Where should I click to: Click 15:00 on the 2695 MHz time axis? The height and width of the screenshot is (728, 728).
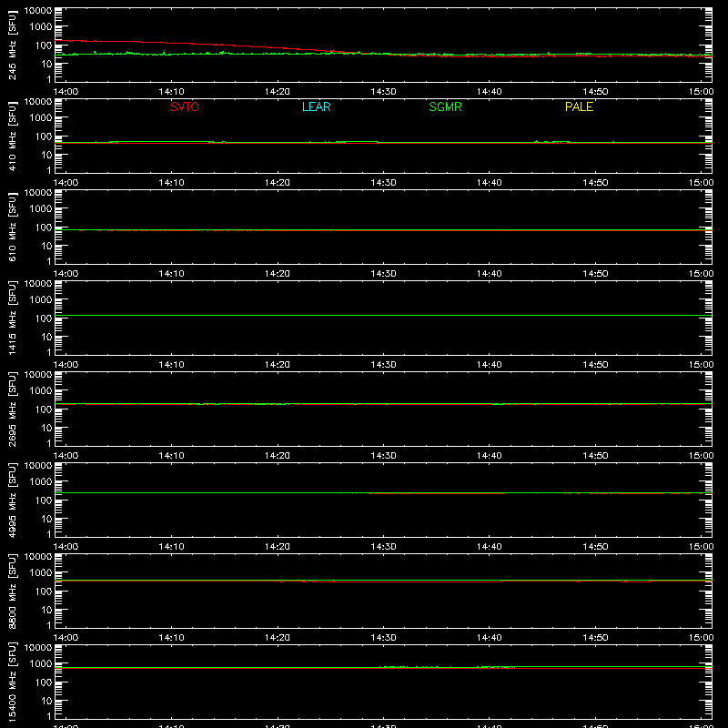[x=701, y=456]
